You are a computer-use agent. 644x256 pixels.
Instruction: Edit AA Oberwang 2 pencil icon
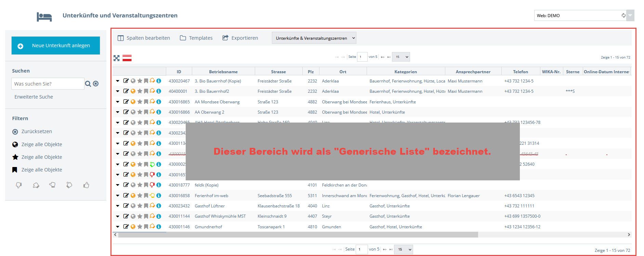126,112
